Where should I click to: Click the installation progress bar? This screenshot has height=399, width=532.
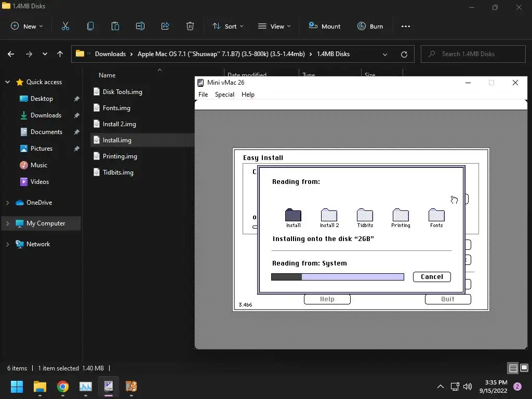coord(338,277)
